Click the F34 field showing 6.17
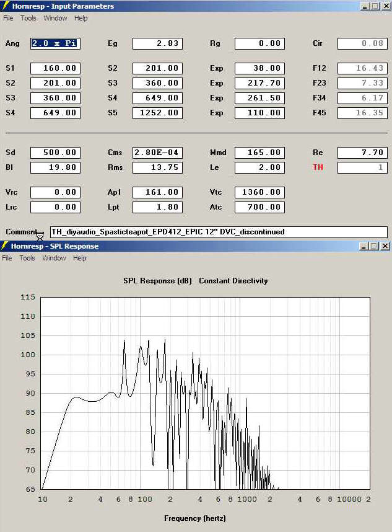The width and height of the screenshot is (392, 532). pos(362,98)
